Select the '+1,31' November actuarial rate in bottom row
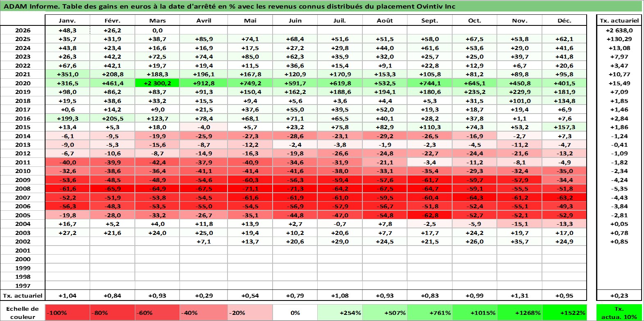This screenshot has height=321, width=644. [x=519, y=296]
